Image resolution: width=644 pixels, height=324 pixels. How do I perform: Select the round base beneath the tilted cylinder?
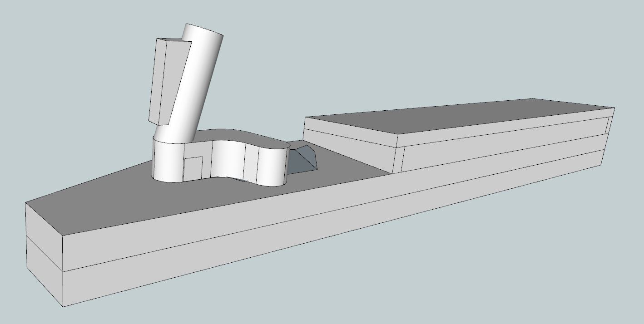click(x=167, y=161)
